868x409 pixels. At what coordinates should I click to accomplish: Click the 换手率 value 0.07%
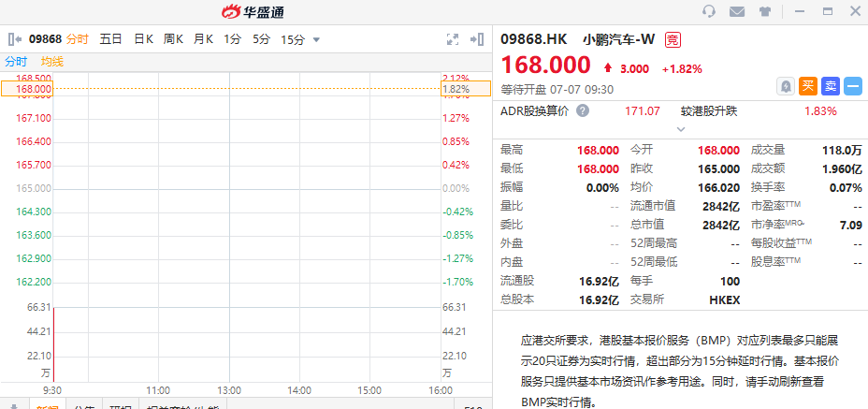[846, 188]
